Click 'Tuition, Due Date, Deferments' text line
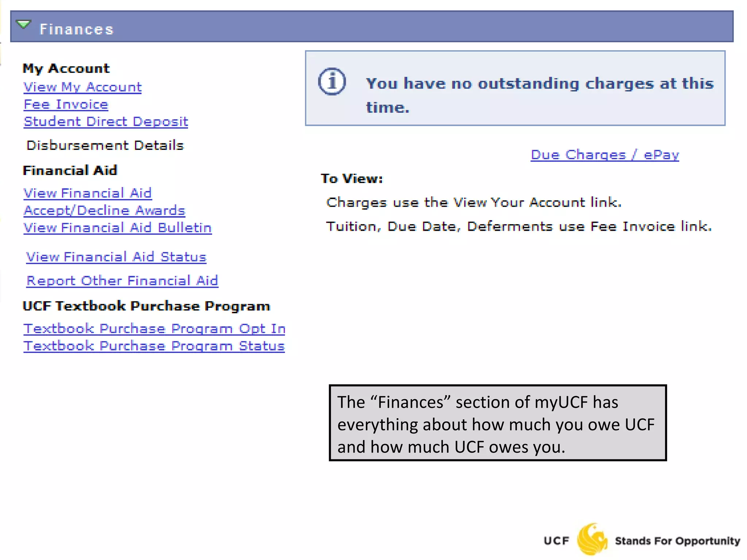The height and width of the screenshot is (560, 747). [519, 226]
